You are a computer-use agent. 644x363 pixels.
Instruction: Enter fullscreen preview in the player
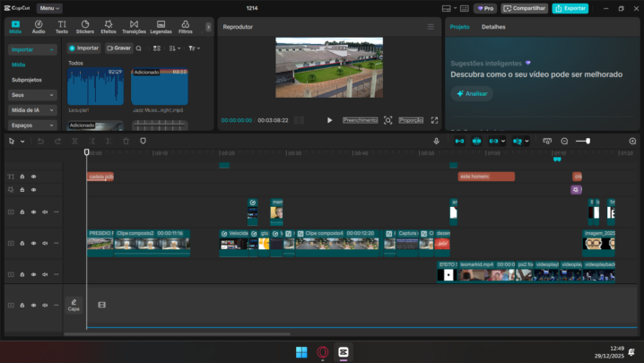(435, 120)
